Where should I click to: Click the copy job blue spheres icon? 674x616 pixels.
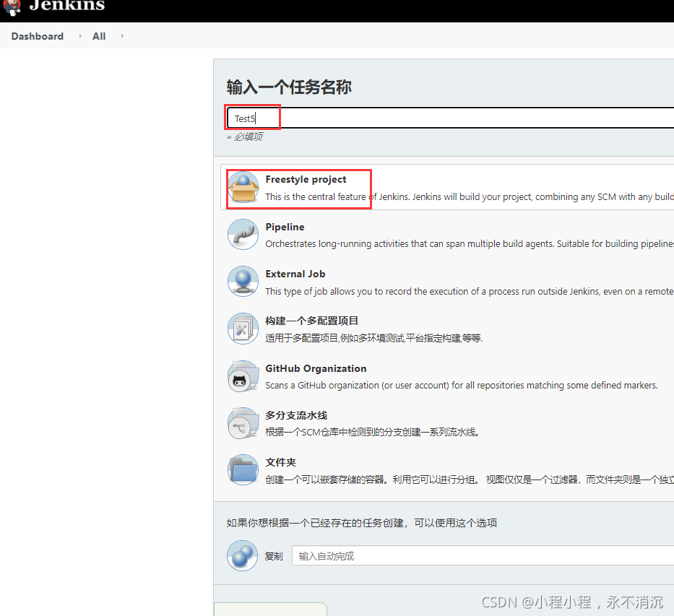(243, 555)
